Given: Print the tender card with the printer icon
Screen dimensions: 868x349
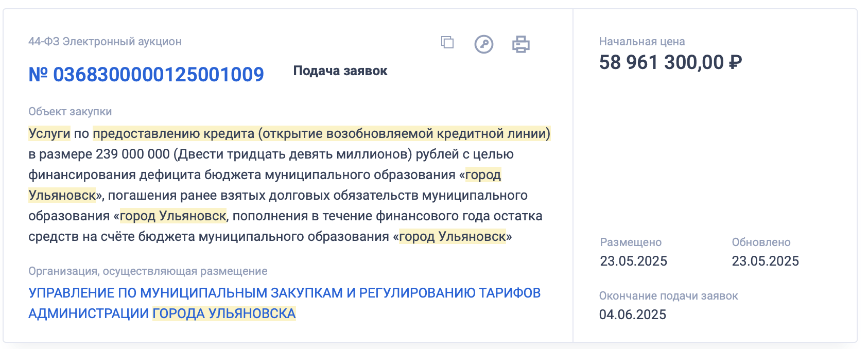Looking at the screenshot, I should [520, 44].
